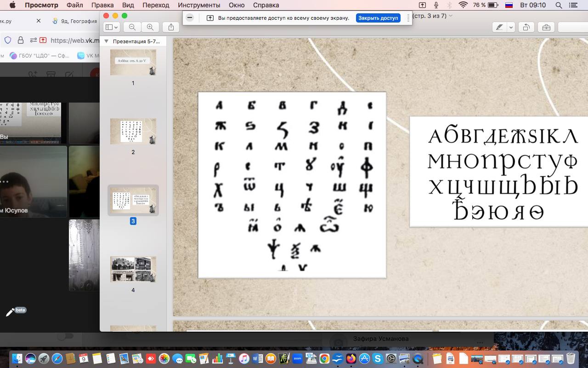588x368 pixels.
Task: Click the zoom out magnifier button
Action: point(132,27)
